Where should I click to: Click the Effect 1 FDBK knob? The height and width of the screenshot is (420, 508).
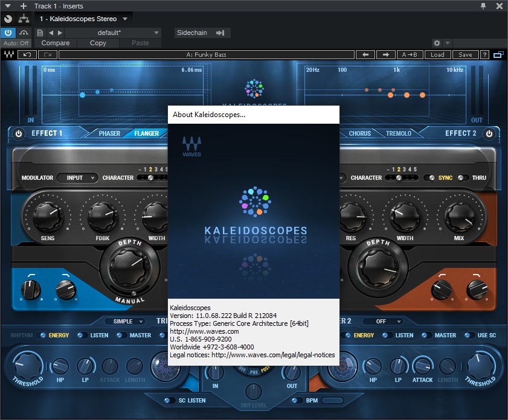(103, 216)
